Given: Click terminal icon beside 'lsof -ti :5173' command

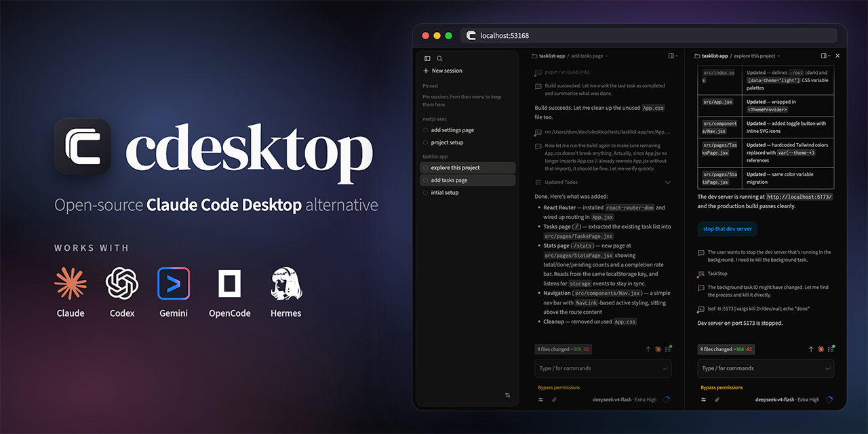Looking at the screenshot, I should click(701, 309).
